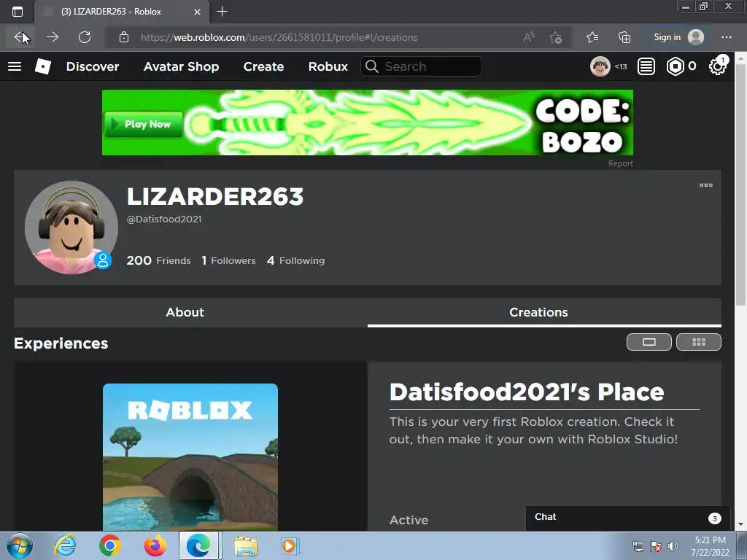
Task: Close the LIZARDER263 - Roblox tab
Action: point(197,12)
